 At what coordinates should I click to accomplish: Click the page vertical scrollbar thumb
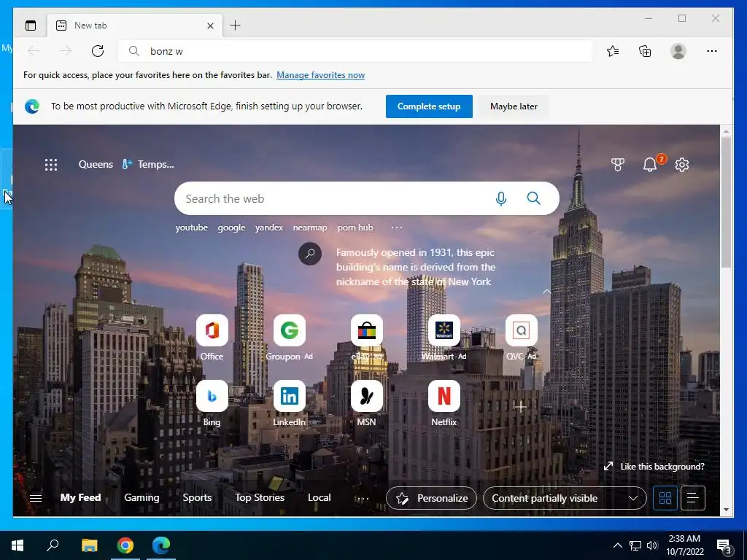[x=726, y=203]
